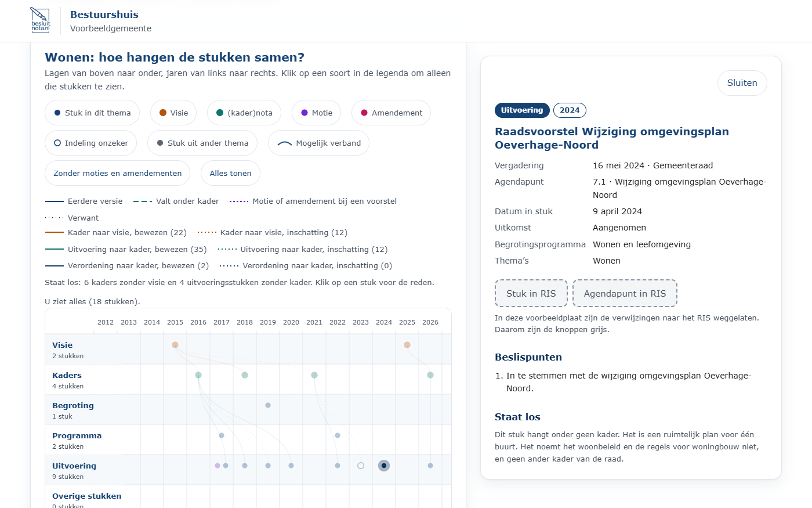Click 'Zonder moties en amendementen' button

click(117, 173)
